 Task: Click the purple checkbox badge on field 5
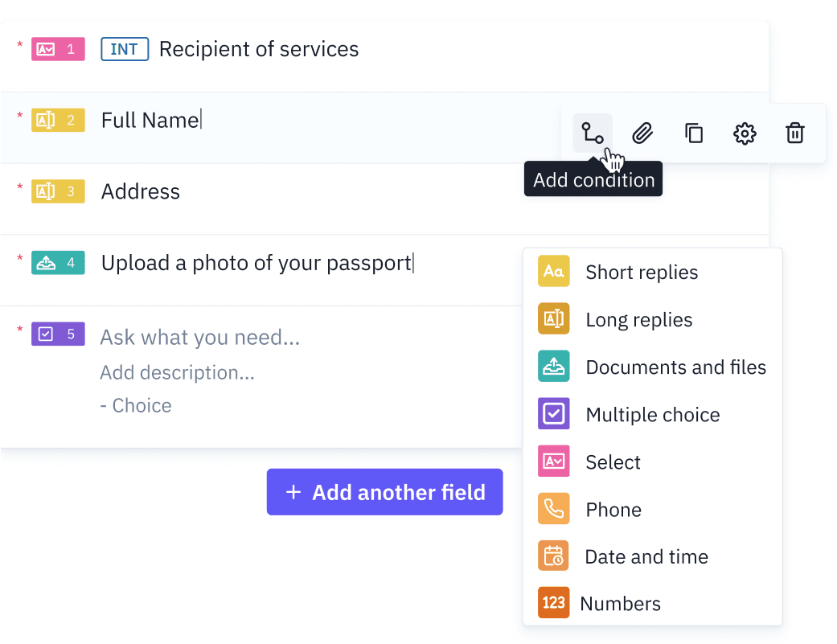coord(58,334)
